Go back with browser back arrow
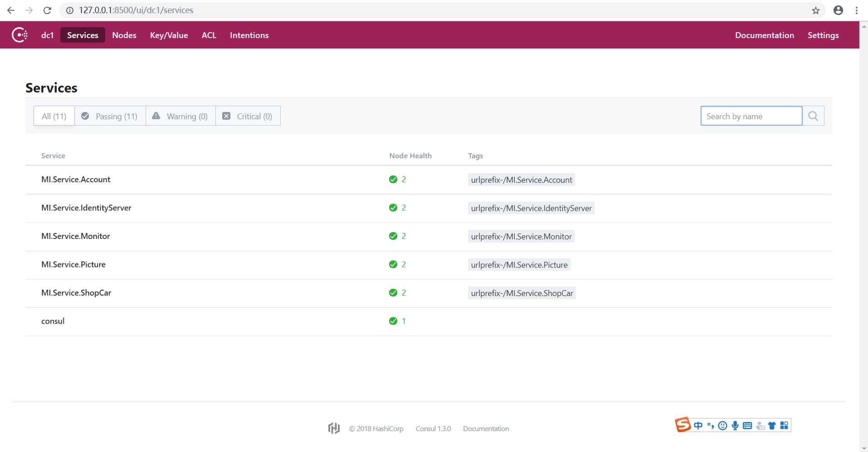This screenshot has width=868, height=452. [x=11, y=10]
